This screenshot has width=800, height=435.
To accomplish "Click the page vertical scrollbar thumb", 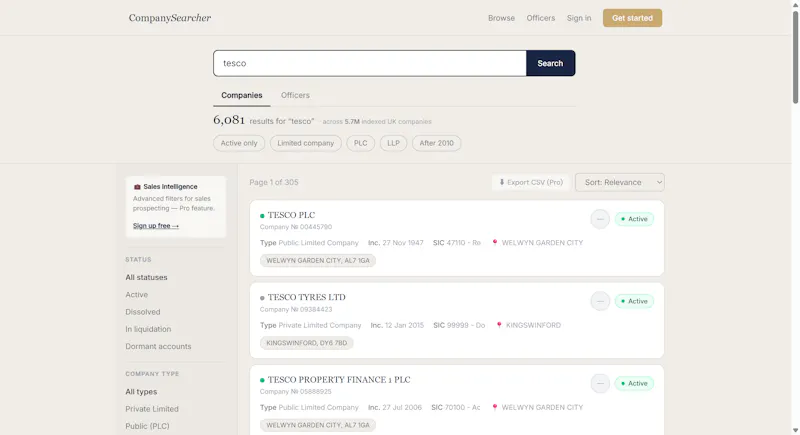I will coord(795,56).
